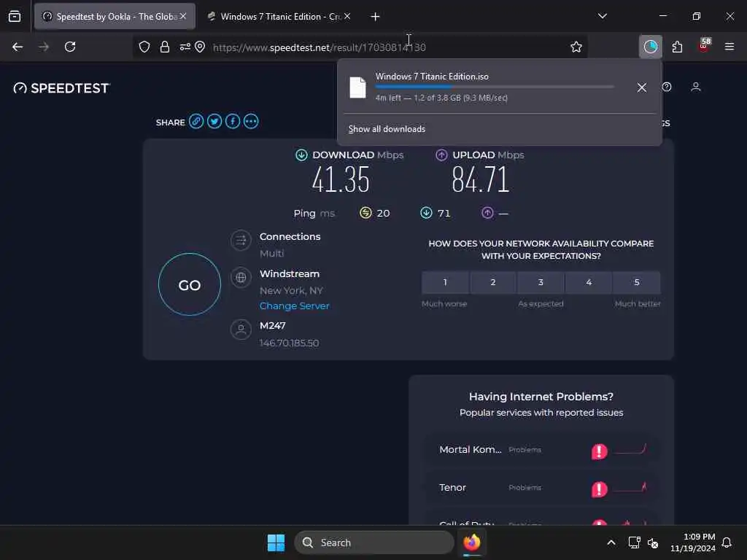Screen dimensions: 747x560
Task: Open Tenor reported problems entry
Action: (542, 488)
